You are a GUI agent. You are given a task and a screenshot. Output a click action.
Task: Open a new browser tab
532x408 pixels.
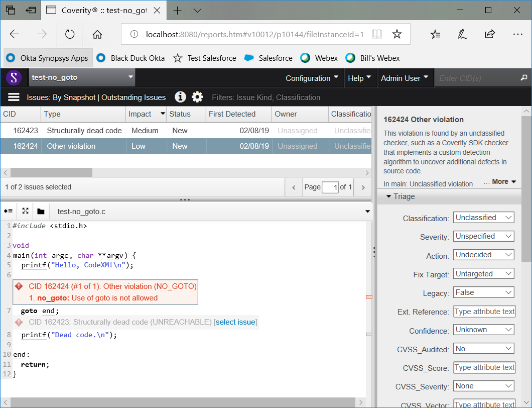[177, 11]
